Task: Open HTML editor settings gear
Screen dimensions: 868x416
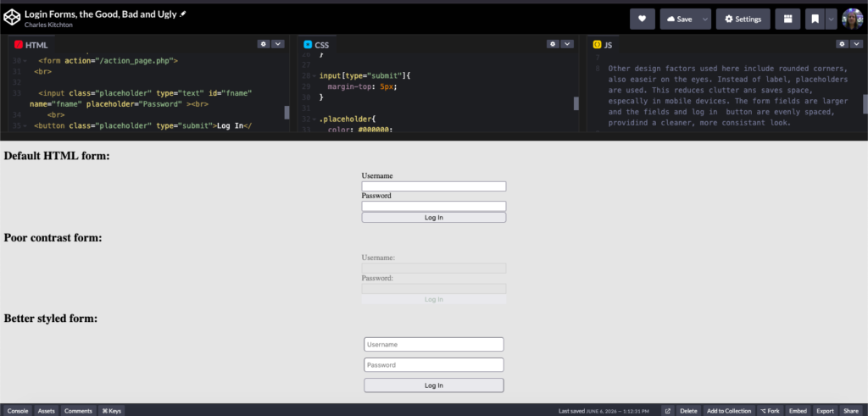Action: [x=264, y=44]
